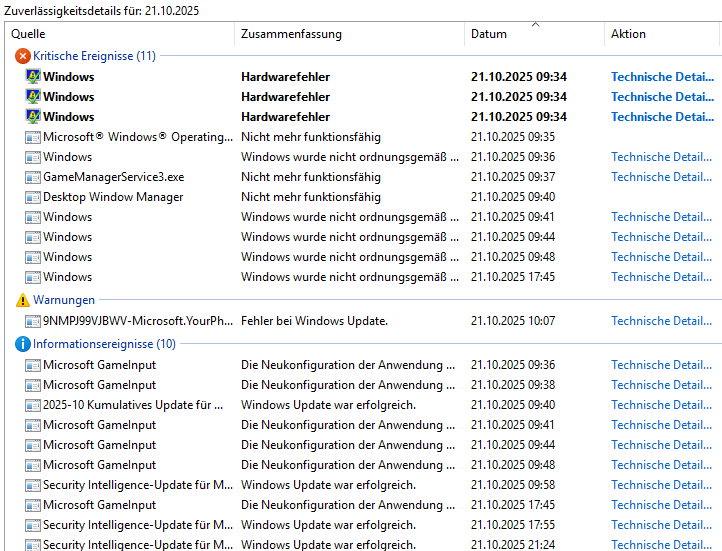Image resolution: width=722 pixels, height=551 pixels.
Task: Click the sort arrow above Datum
Action: point(535,24)
